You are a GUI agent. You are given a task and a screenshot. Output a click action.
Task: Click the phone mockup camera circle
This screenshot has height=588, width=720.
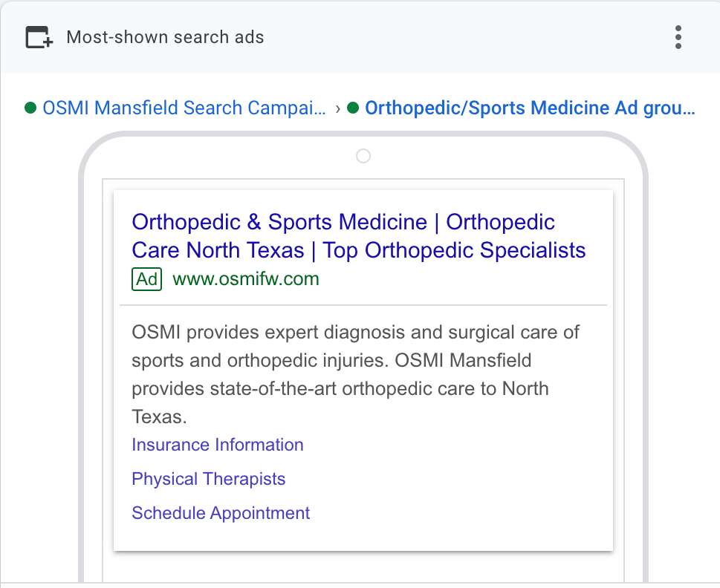click(363, 156)
